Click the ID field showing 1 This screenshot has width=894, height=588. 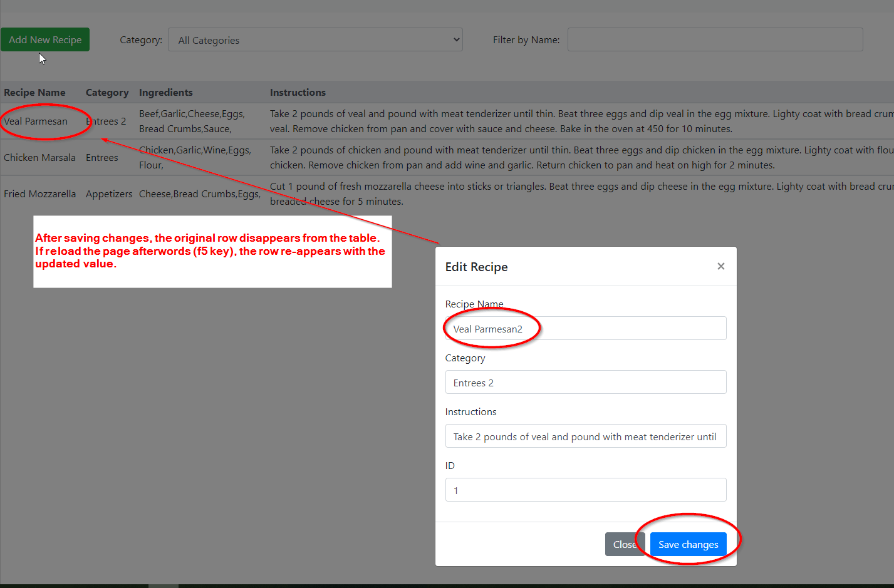point(585,490)
